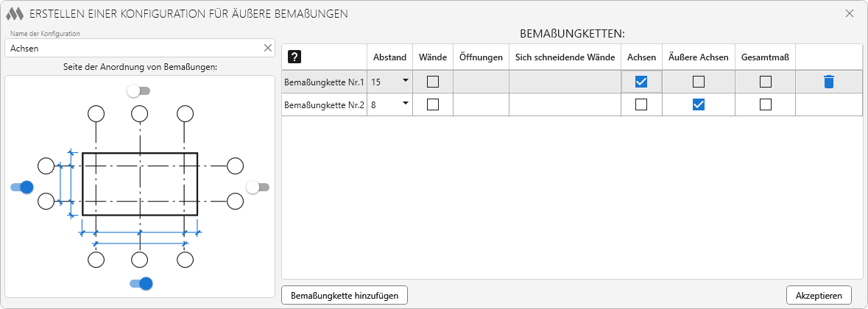Click the application logo in title bar
The image size is (868, 309).
coord(15,13)
